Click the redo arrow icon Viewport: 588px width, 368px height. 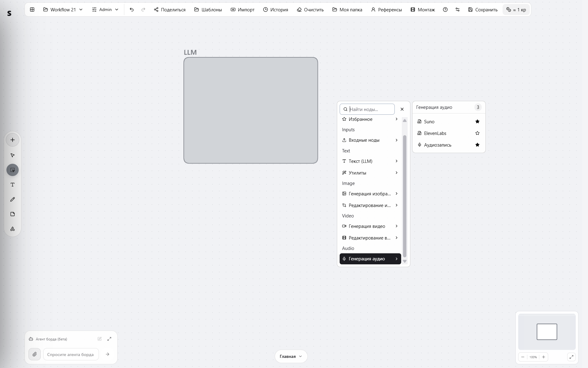(x=143, y=10)
